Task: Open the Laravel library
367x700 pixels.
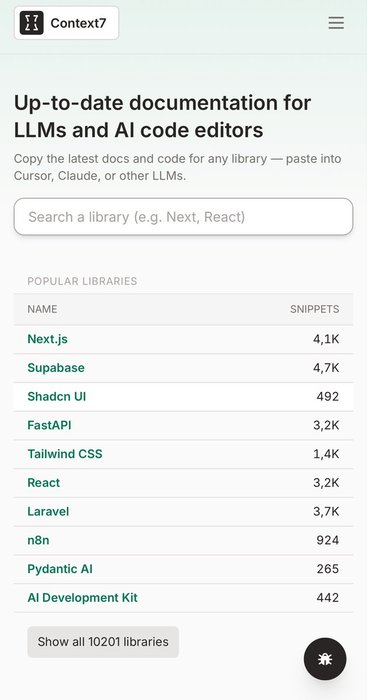Action: click(48, 511)
